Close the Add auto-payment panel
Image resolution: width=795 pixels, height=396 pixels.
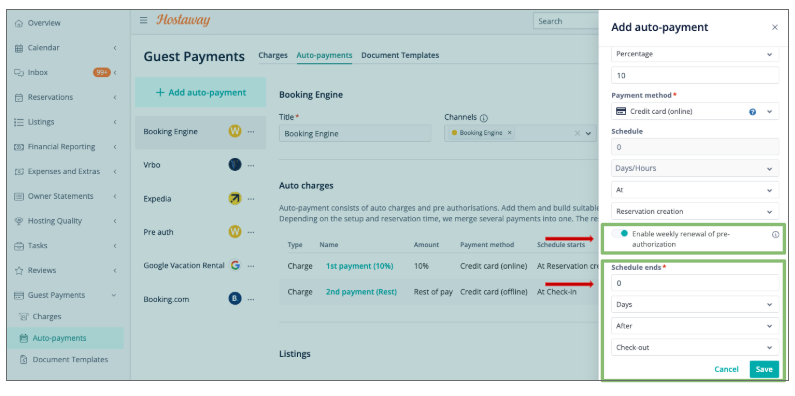775,27
